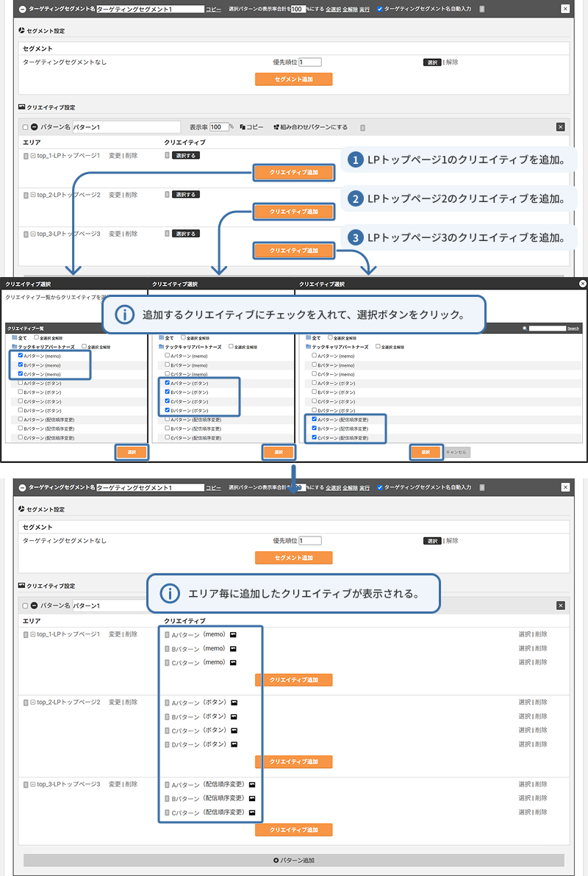Click the パターン追加 bar
The image size is (588, 876).
294,861
